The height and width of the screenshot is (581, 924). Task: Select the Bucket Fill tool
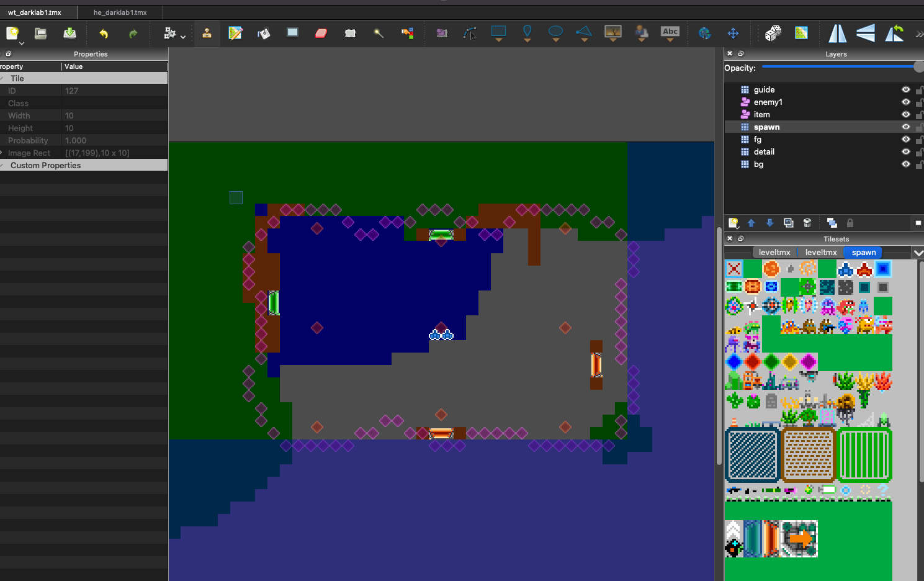264,34
